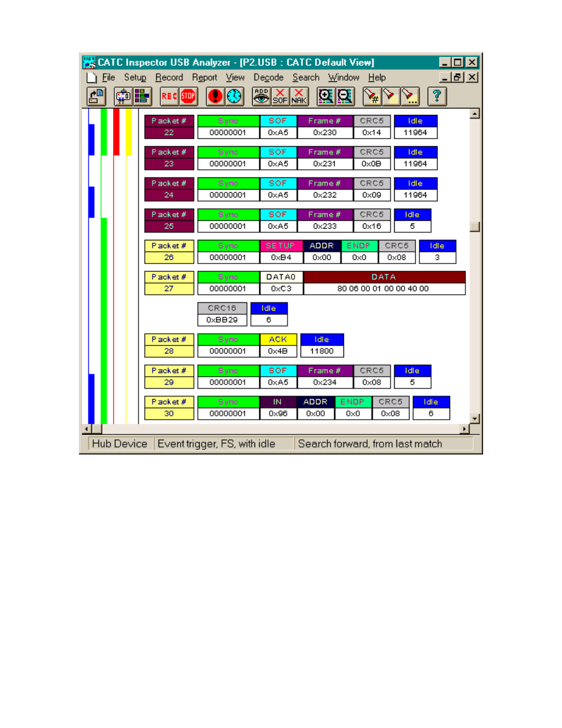Minimize the inner document window
This screenshot has width=562, height=728.
pos(446,77)
